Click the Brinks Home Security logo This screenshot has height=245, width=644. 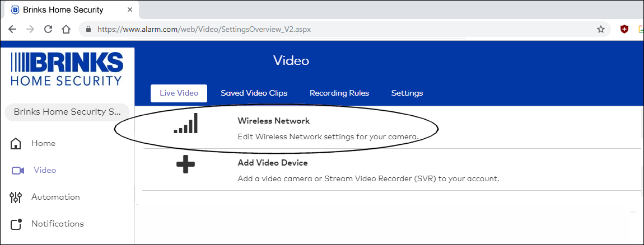point(66,69)
